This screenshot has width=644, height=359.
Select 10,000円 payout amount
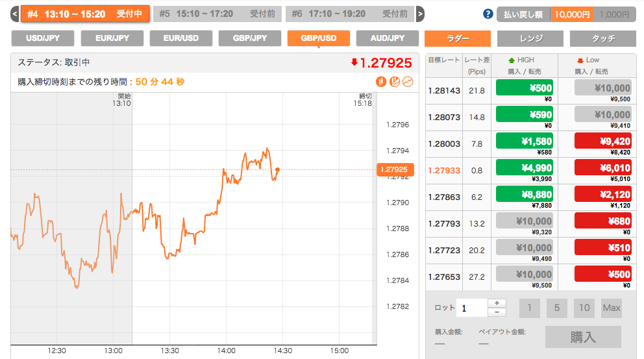pos(571,14)
